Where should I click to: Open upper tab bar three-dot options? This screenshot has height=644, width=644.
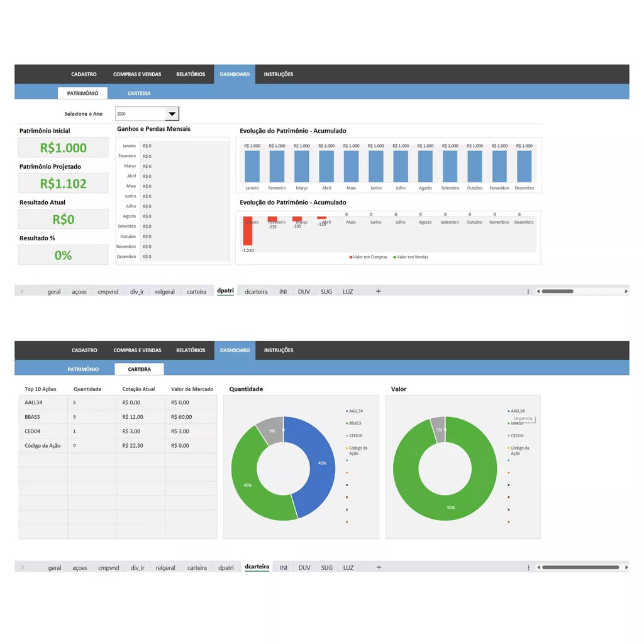point(528,292)
